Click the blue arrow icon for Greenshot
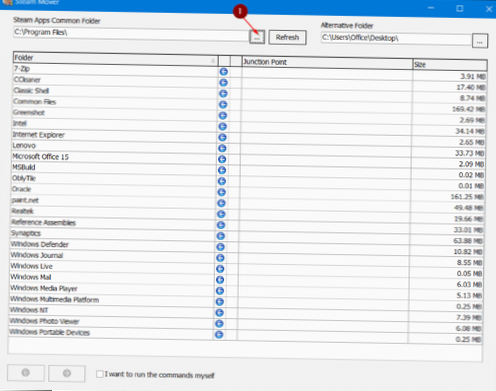 click(223, 116)
